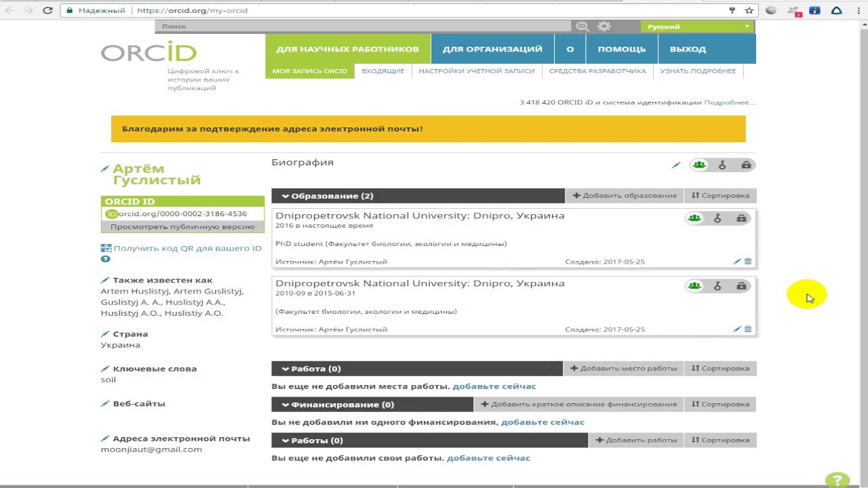Focus the Поиск search field

pos(363,26)
